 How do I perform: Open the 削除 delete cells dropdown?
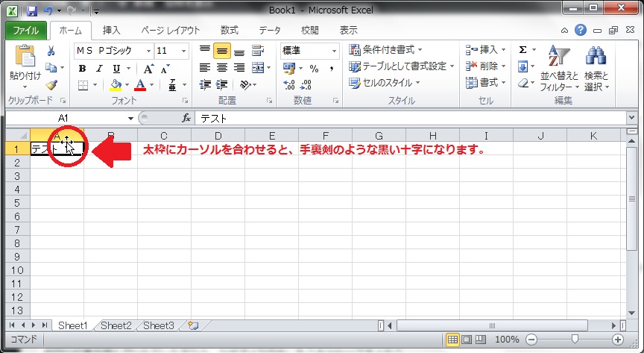click(485, 66)
